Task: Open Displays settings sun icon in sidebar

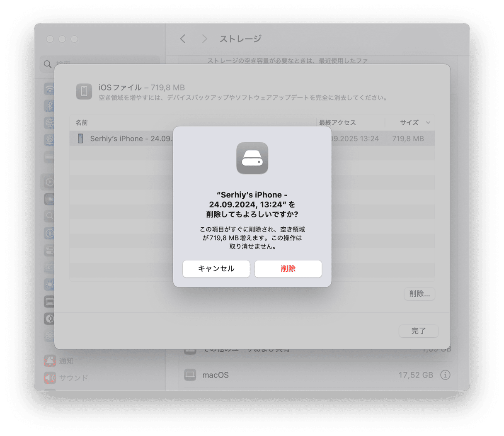Action: tap(49, 284)
